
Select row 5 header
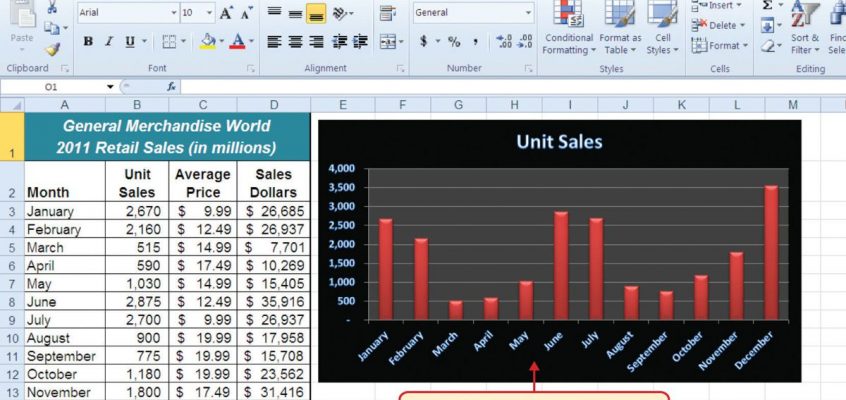coord(12,247)
